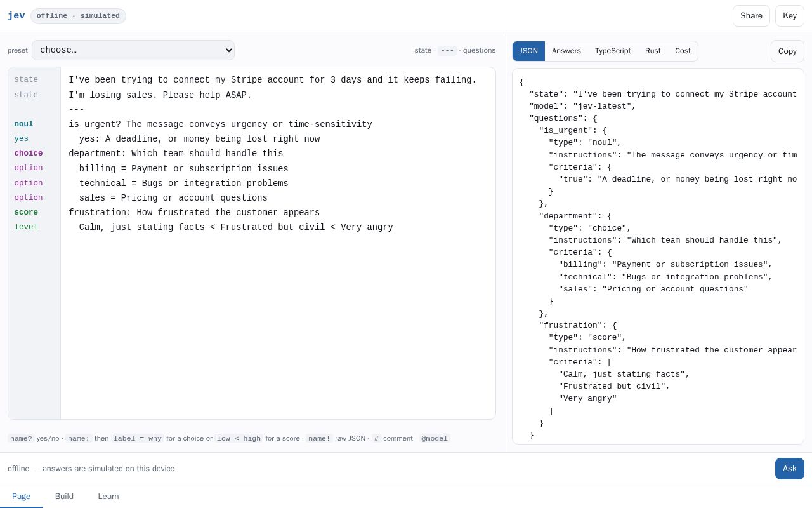812x508 pixels.
Task: Show the Cost tab
Action: click(683, 51)
